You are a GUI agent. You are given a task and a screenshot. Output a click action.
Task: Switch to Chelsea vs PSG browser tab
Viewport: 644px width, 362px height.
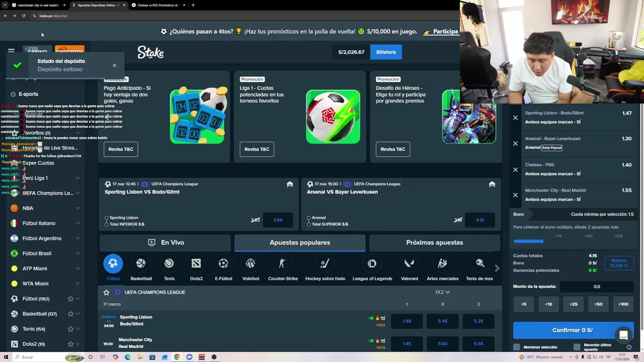tap(158, 5)
